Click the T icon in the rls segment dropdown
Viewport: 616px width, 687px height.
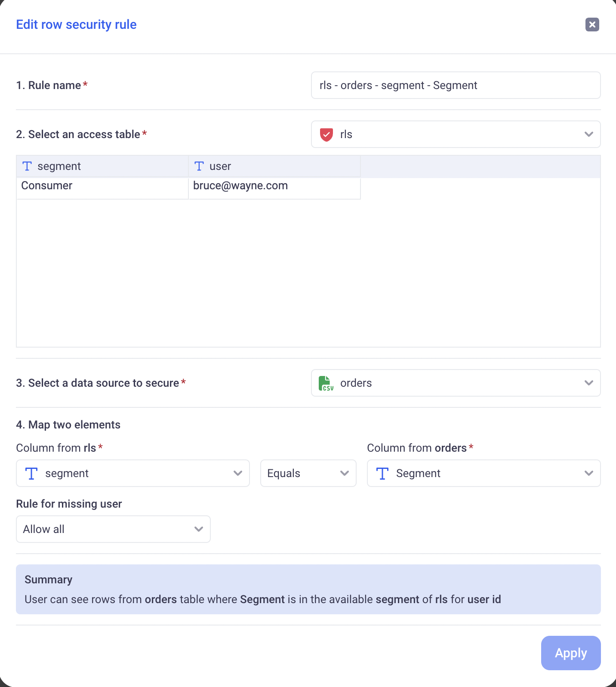click(x=31, y=474)
